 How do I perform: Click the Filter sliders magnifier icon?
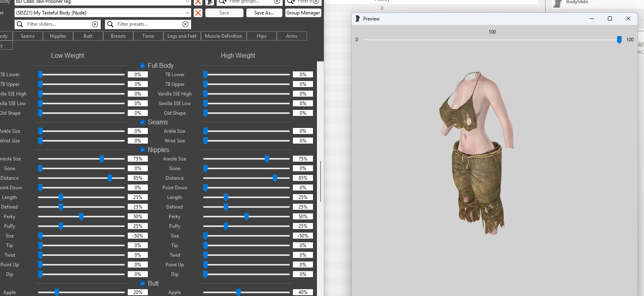click(20, 24)
